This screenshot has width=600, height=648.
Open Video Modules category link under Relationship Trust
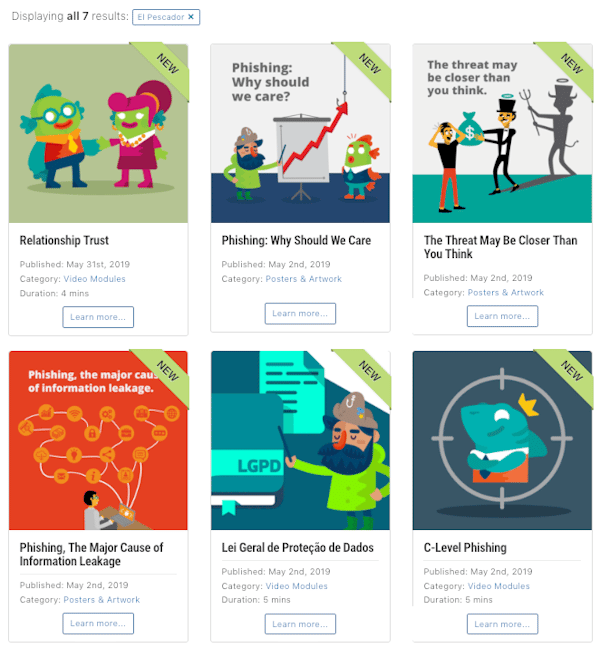coord(94,279)
